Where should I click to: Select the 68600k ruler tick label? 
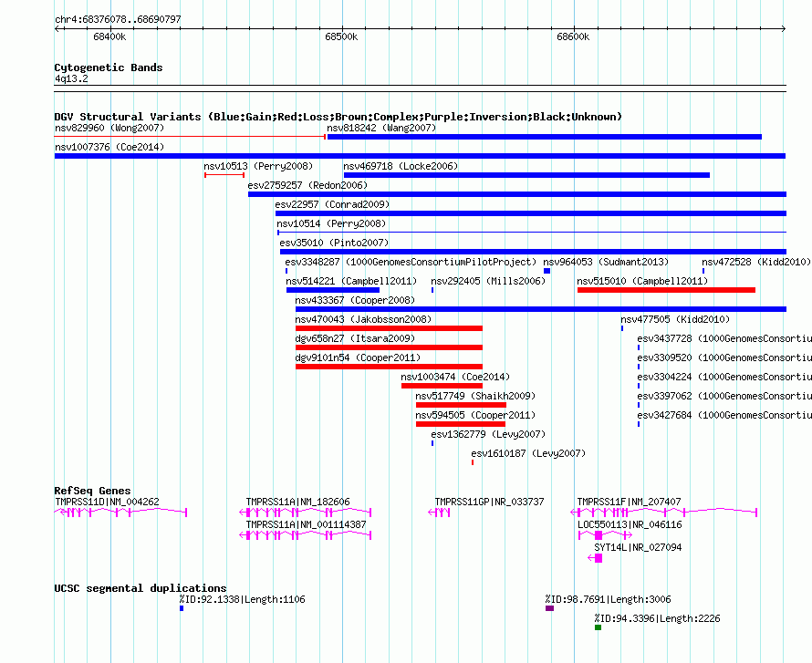point(573,37)
